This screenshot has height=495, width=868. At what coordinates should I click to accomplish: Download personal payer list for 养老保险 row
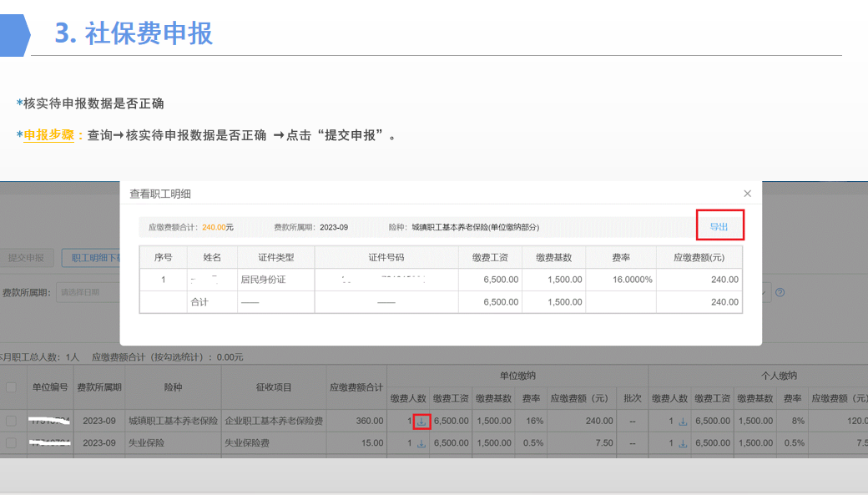click(683, 422)
